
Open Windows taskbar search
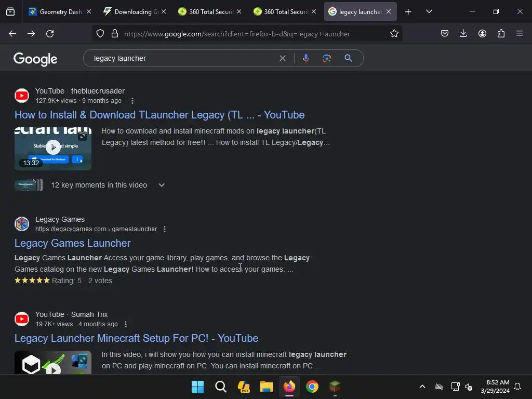pos(220,387)
